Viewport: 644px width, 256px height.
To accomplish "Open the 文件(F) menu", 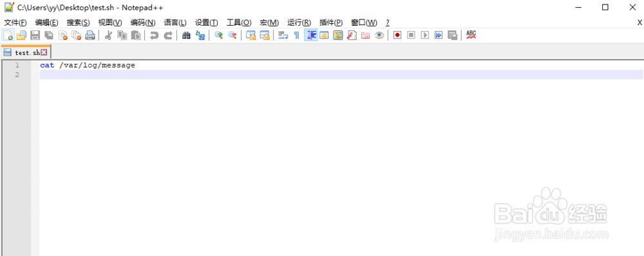I will 15,23.
